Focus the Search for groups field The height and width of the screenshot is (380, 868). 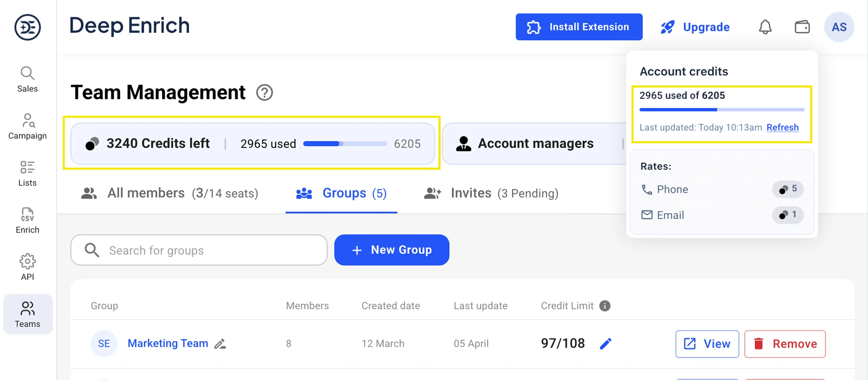(x=199, y=250)
